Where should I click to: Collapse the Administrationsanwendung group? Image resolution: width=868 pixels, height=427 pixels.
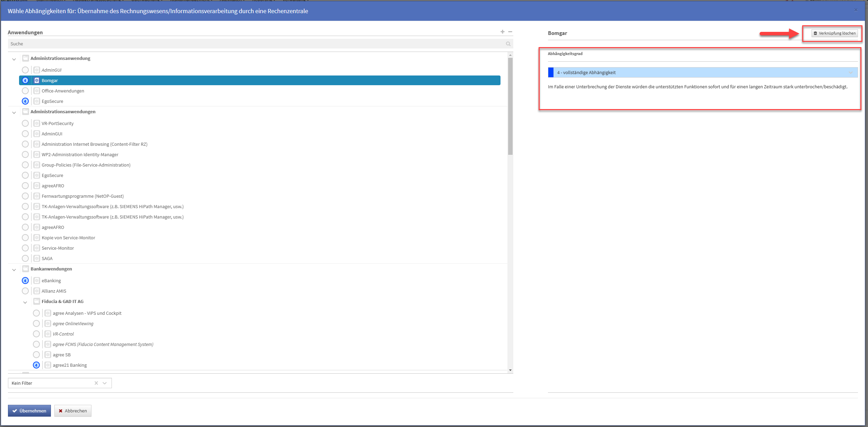pos(14,59)
